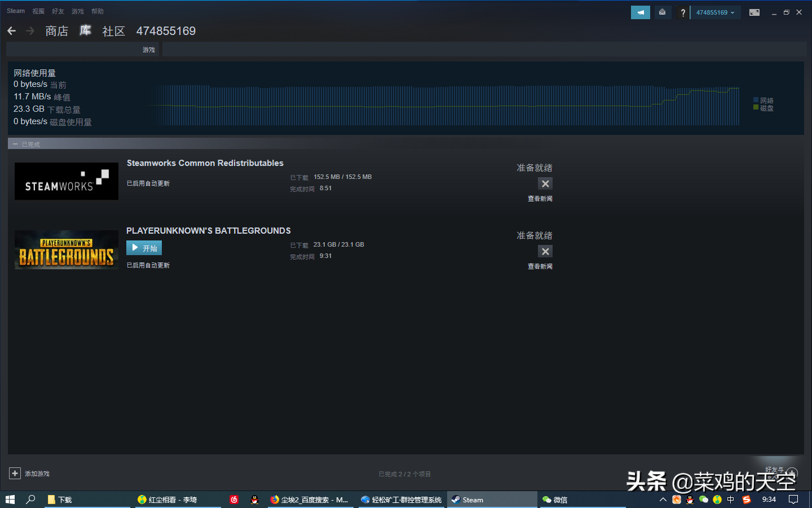
Task: Click the PLAYERUNKNOWN'S BATTLEGROUNDS title
Action: [209, 231]
